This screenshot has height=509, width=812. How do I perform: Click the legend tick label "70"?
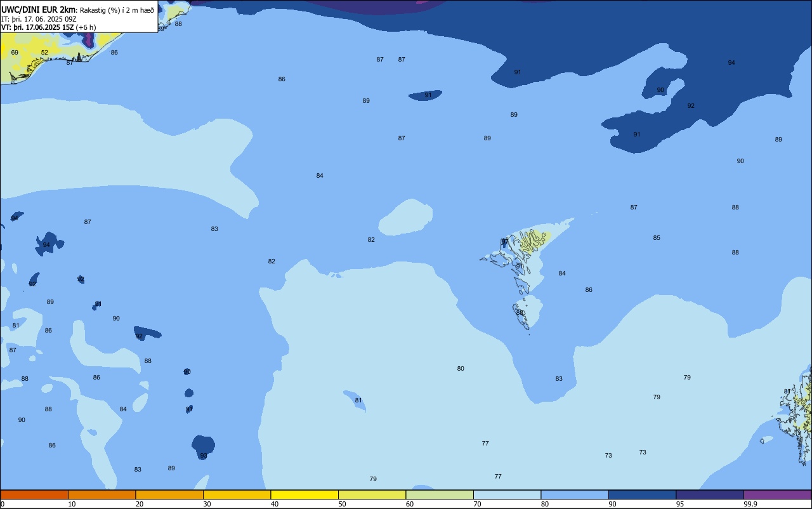click(x=477, y=504)
